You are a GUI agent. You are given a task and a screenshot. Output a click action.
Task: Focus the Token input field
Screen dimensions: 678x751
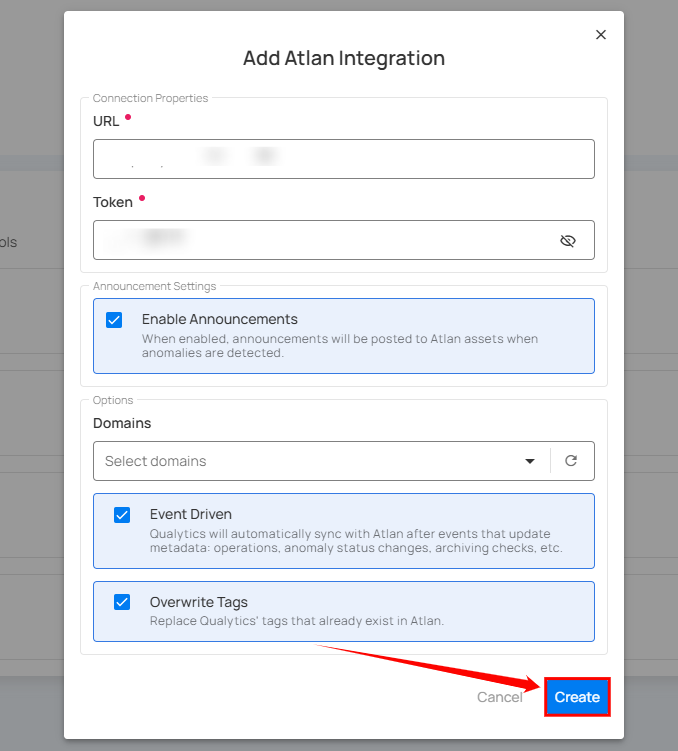344,240
